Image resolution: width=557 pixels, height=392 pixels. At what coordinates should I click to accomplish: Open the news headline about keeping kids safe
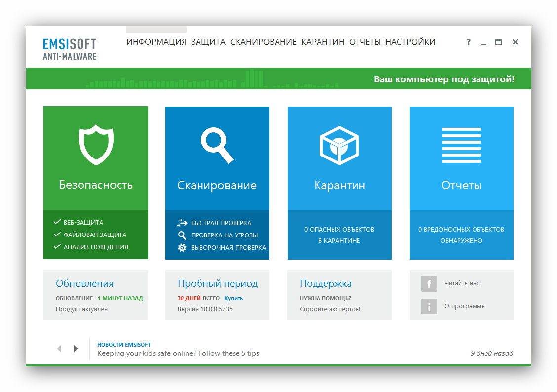click(x=178, y=353)
